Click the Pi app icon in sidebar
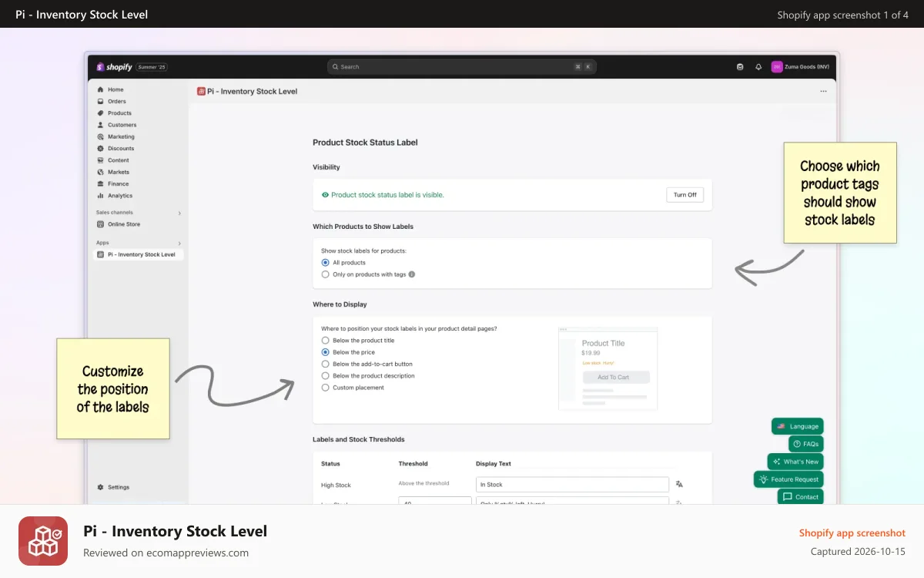 [100, 254]
